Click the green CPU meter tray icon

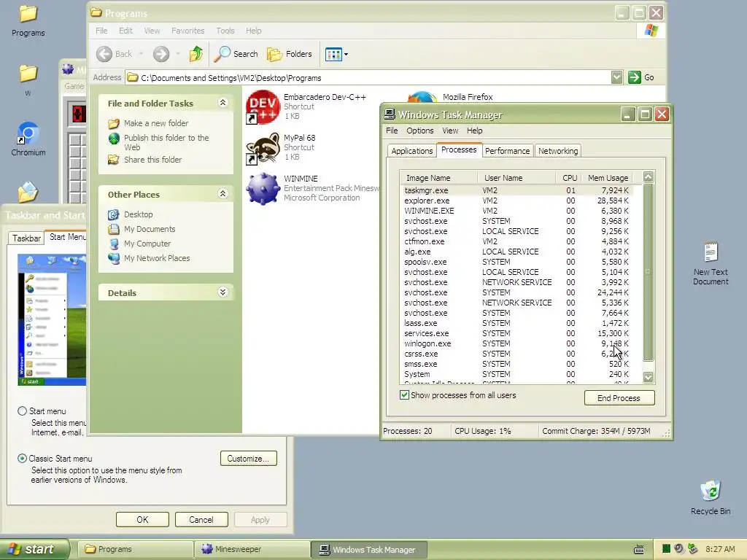666,549
